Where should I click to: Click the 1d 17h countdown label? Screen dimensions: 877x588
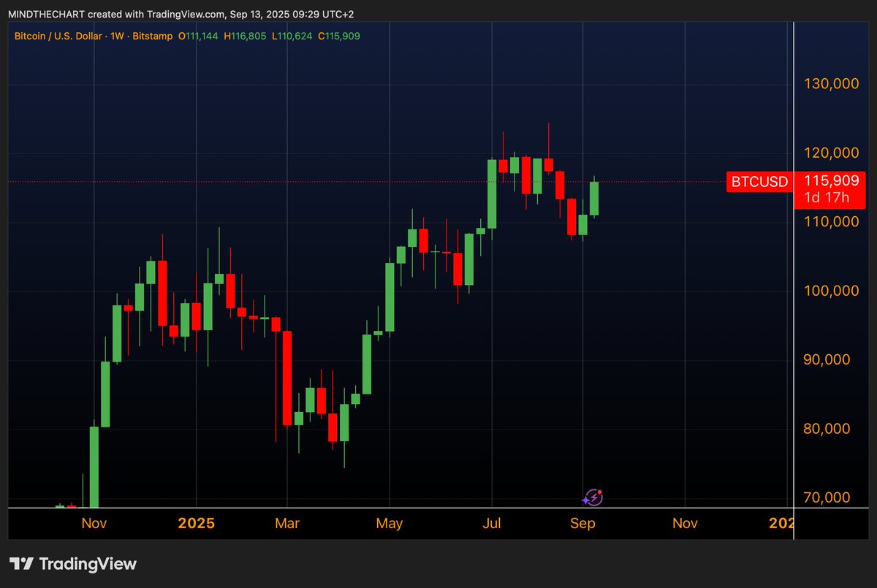(826, 197)
